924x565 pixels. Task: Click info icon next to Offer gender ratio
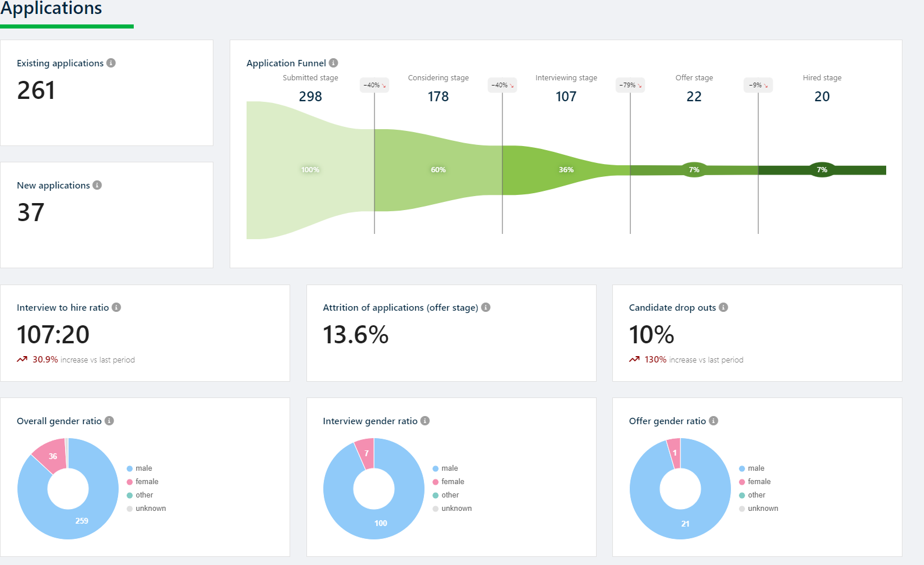click(713, 421)
